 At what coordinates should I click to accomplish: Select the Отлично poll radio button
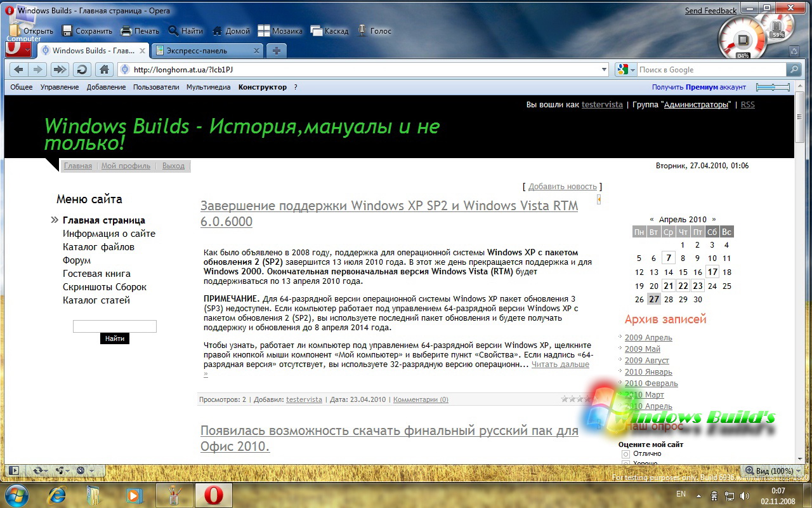625,454
